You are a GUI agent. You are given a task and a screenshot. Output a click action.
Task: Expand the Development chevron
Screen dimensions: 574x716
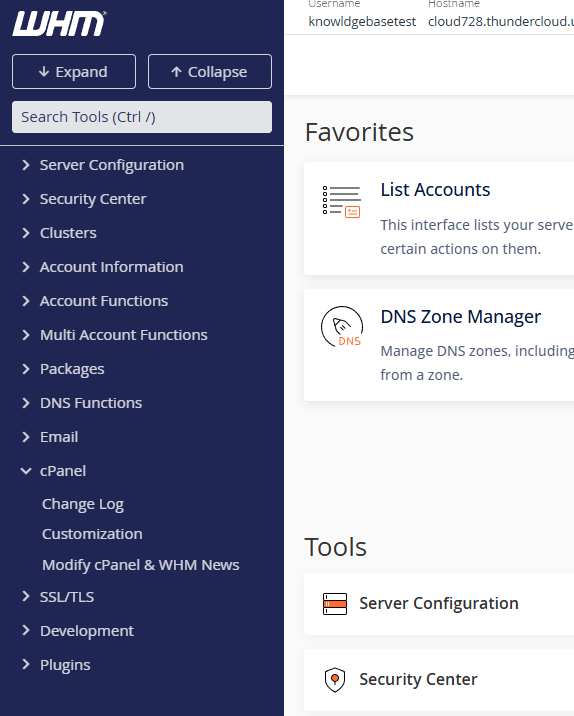(x=26, y=631)
